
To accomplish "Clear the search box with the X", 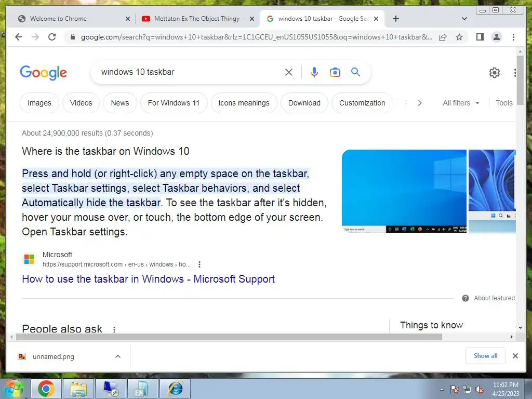I will 289,72.
